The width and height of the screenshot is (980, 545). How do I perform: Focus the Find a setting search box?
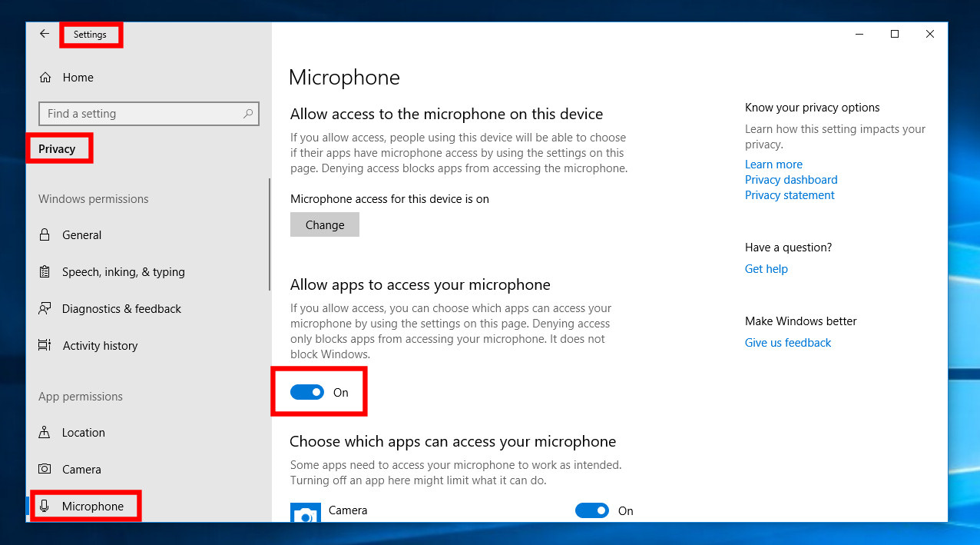click(148, 114)
